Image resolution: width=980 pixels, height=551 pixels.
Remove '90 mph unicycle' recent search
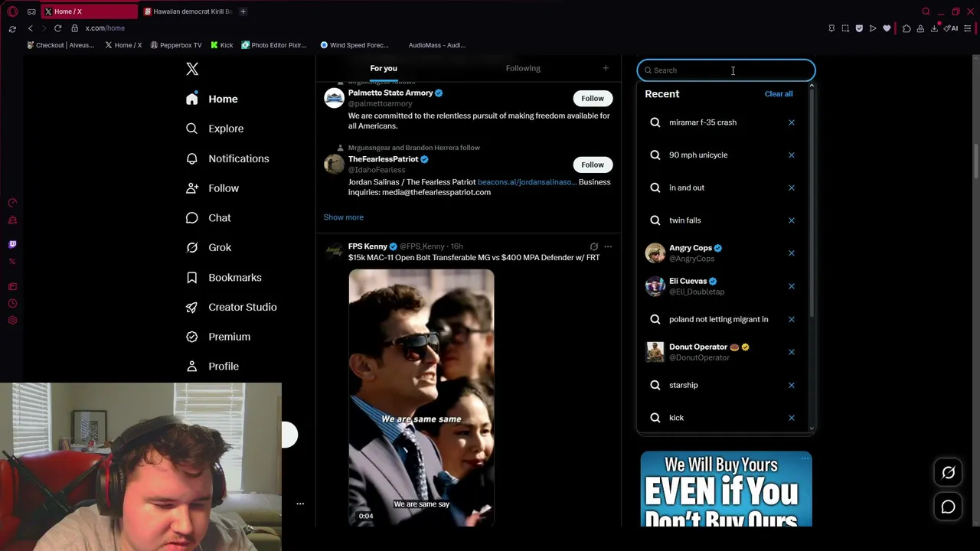(x=792, y=155)
